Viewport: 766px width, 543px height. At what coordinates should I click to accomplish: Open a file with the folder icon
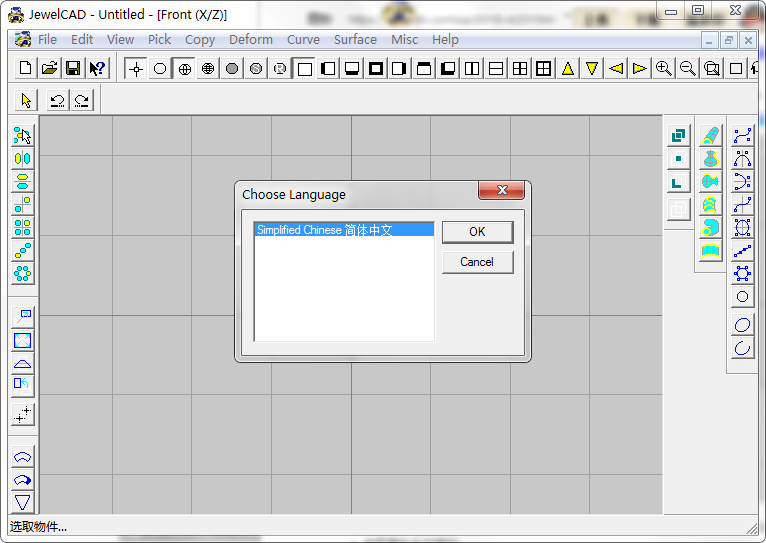(49, 68)
